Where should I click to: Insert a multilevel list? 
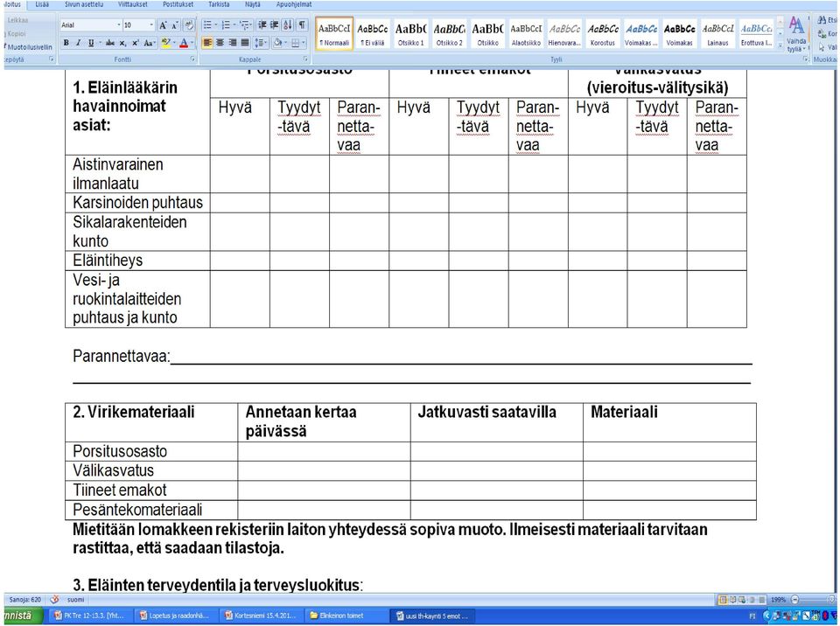(244, 25)
